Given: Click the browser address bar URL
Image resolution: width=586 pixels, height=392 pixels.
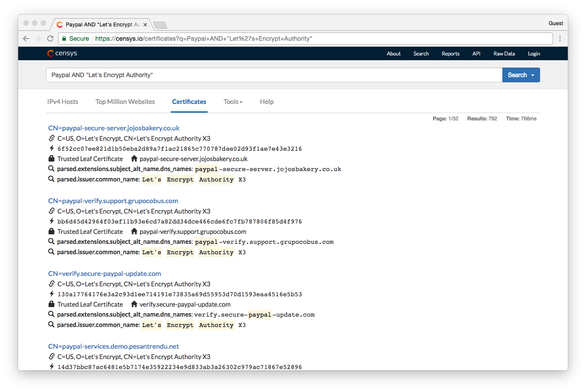Looking at the screenshot, I should pyautogui.click(x=204, y=39).
